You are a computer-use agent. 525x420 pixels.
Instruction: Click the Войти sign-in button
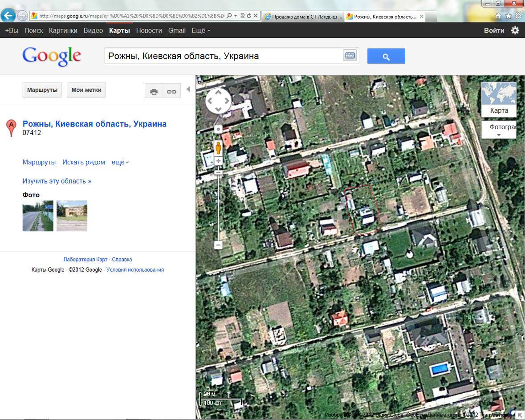pyautogui.click(x=494, y=30)
